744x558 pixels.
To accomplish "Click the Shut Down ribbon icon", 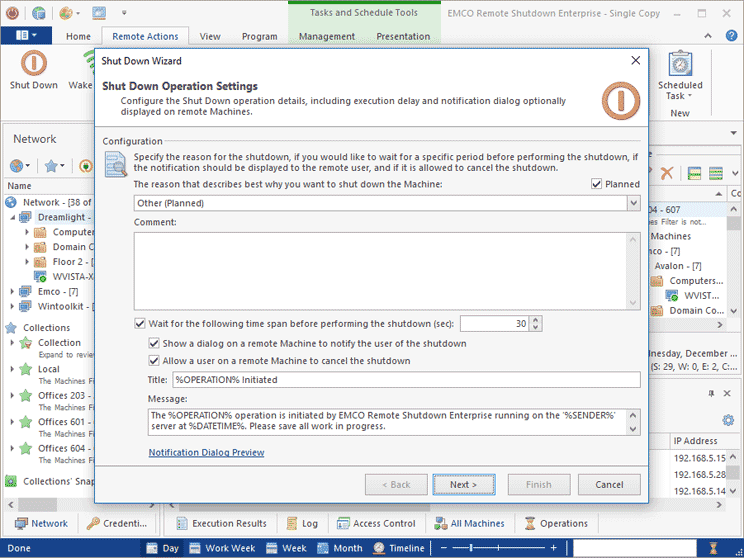I will coord(34,70).
